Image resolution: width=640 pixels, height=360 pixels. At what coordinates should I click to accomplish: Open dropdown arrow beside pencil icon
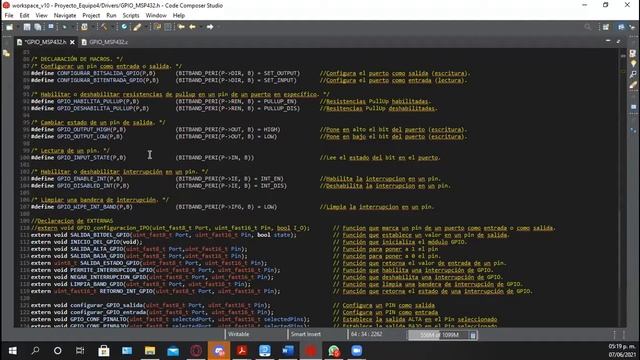[x=145, y=27]
